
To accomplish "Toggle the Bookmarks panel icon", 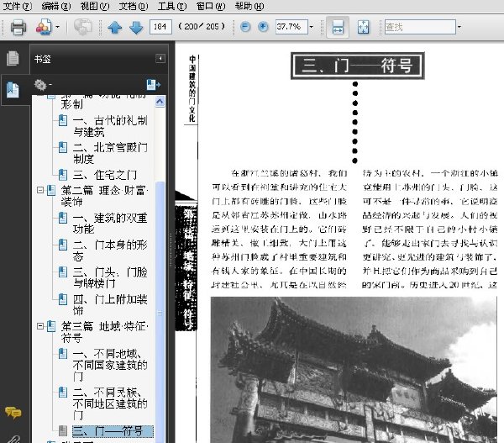I will (x=13, y=89).
